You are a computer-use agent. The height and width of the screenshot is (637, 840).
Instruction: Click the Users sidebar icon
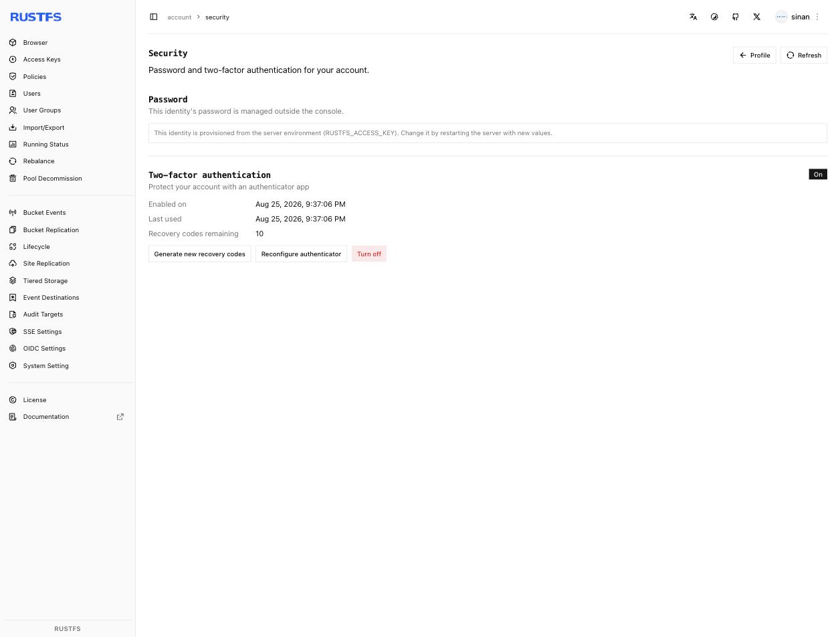click(13, 93)
